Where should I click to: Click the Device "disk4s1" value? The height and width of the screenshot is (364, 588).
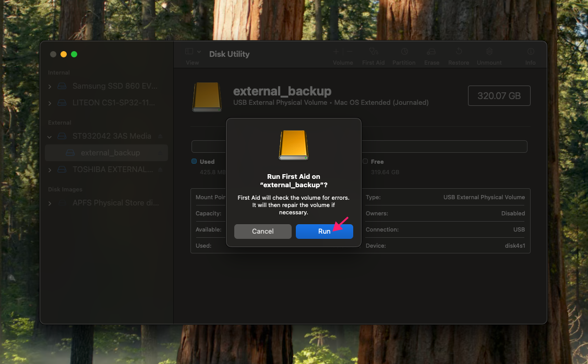(x=515, y=246)
